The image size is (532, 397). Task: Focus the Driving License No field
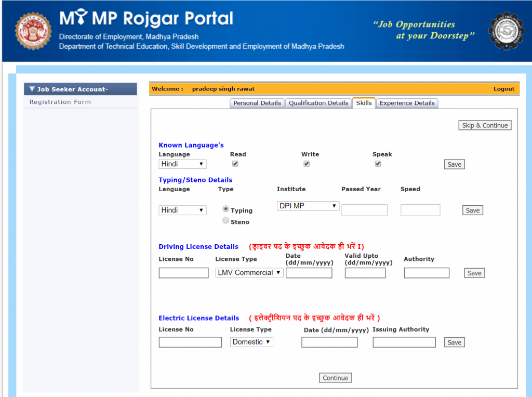(x=183, y=273)
